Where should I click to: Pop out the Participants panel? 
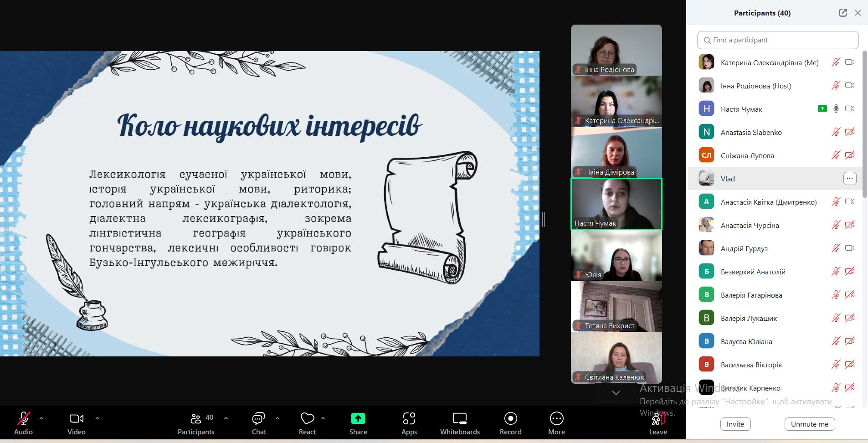coord(842,13)
